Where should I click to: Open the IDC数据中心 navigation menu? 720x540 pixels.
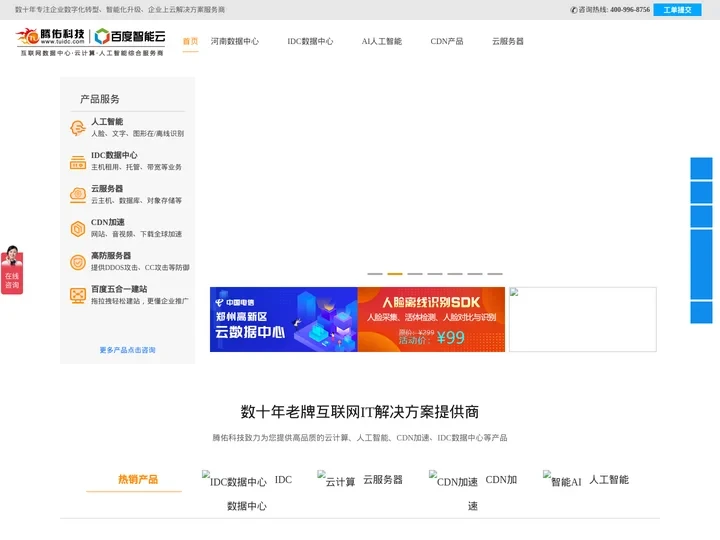pyautogui.click(x=310, y=41)
